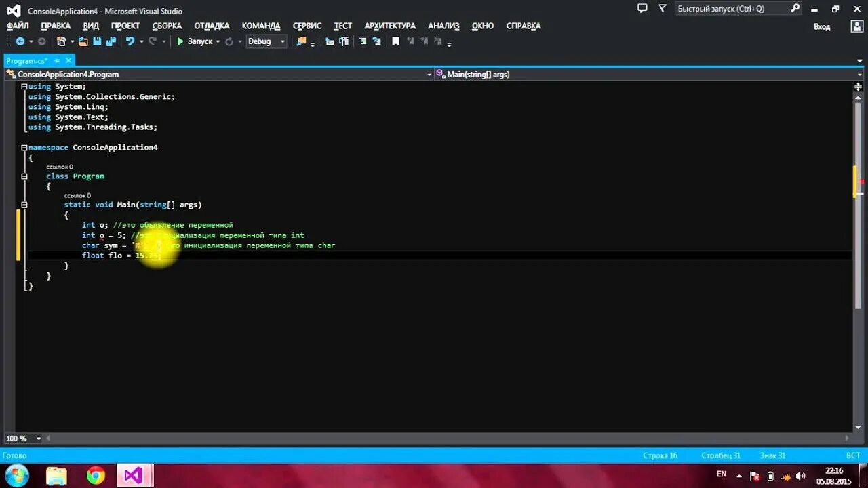Click the increase indent toolbar icon

coord(344,41)
